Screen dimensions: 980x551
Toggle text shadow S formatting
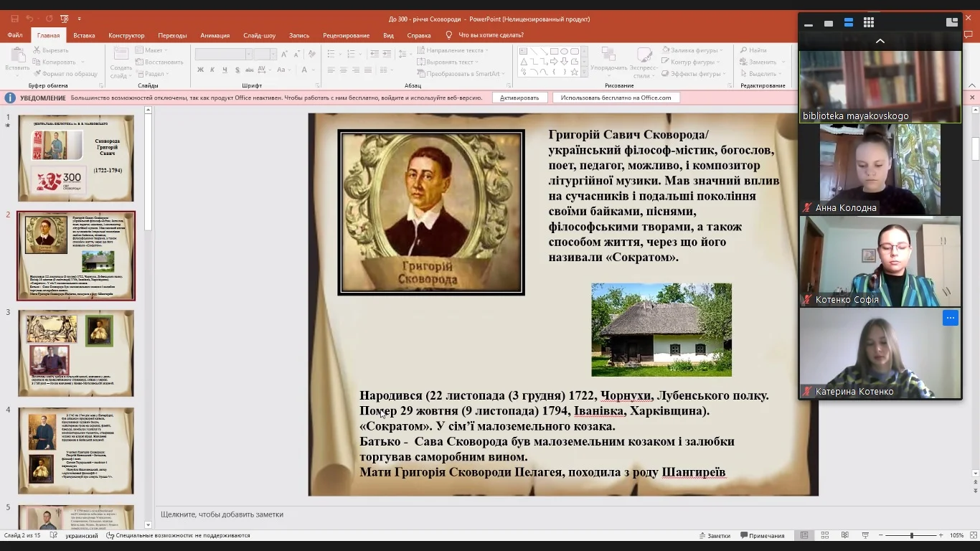pyautogui.click(x=237, y=70)
